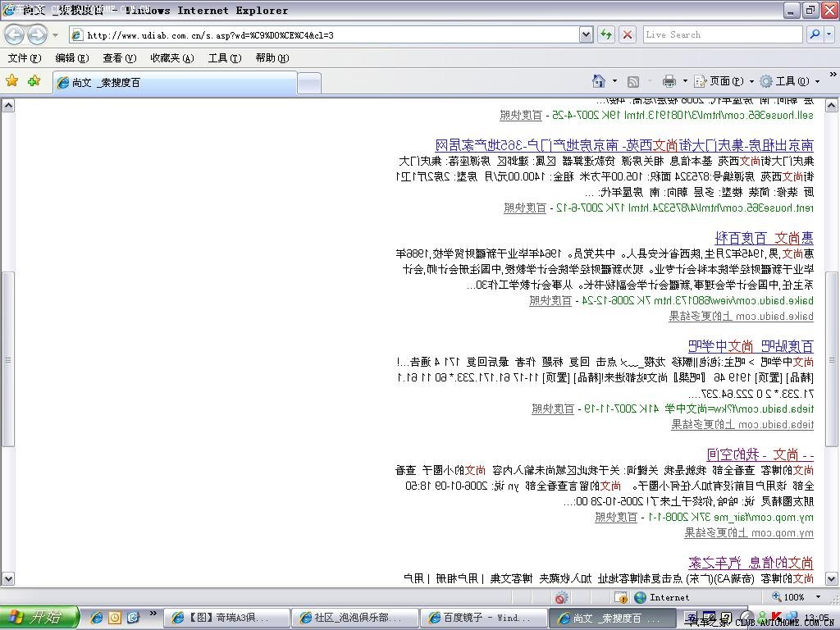Refresh the page with green arrows icon
Screen dimensions: 840x630
coord(606,34)
